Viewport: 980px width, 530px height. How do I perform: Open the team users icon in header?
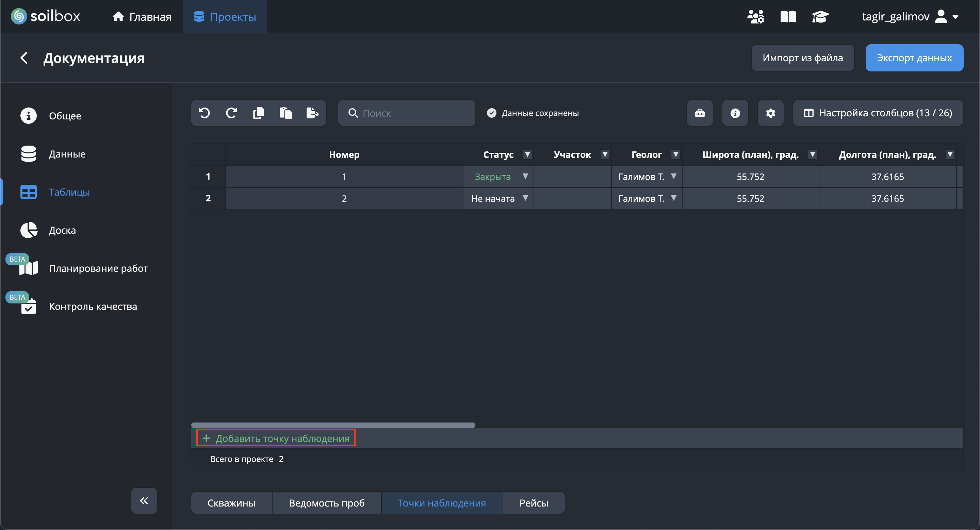coord(755,17)
